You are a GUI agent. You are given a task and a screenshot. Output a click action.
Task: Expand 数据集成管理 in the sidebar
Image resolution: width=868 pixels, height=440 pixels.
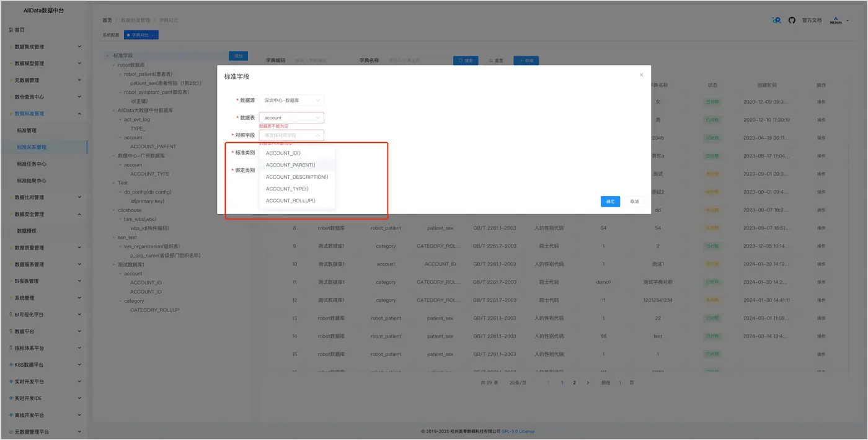click(x=44, y=47)
